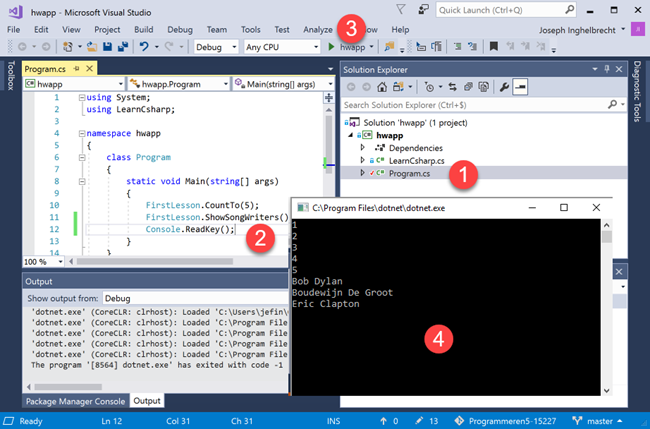650x429 pixels.
Task: Open the Debug configuration dropdown
Action: pos(214,47)
